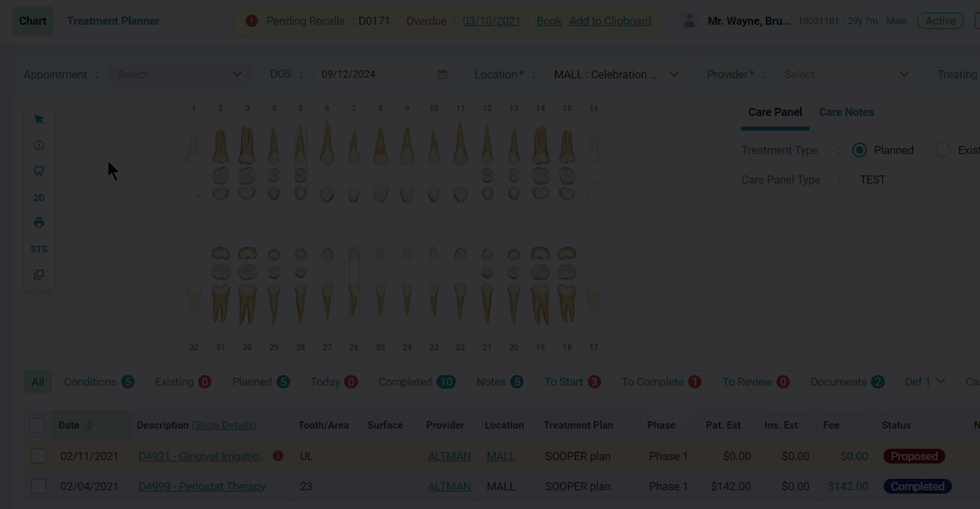This screenshot has height=509, width=980.
Task: Open the Appointment Select dropdown
Action: pyautogui.click(x=179, y=74)
